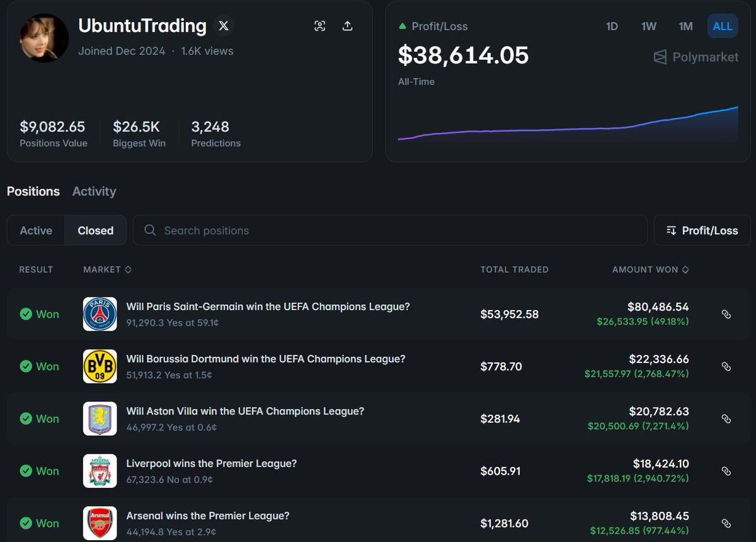Copy link for Liverpool position

click(726, 471)
